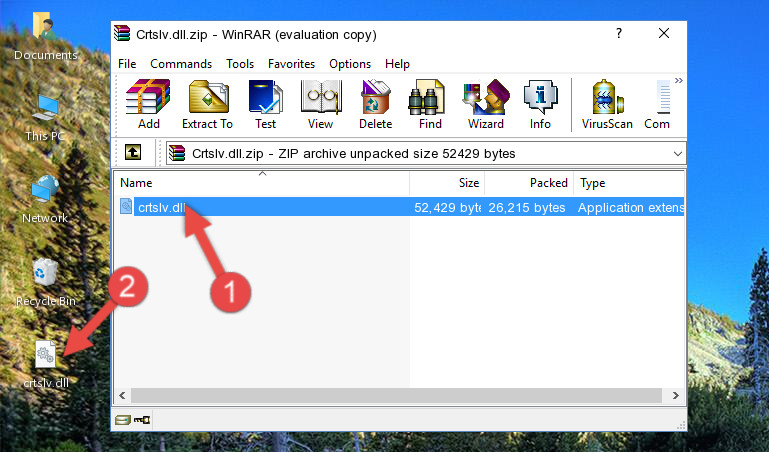Open the Help menu
Screen dimensions: 769x452
point(397,64)
